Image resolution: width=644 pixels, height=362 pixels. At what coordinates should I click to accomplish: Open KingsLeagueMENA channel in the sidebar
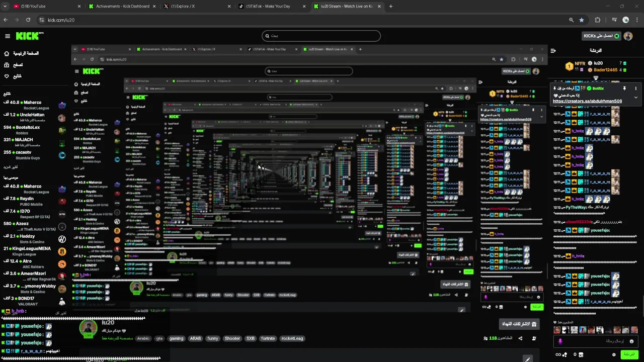click(x=34, y=251)
